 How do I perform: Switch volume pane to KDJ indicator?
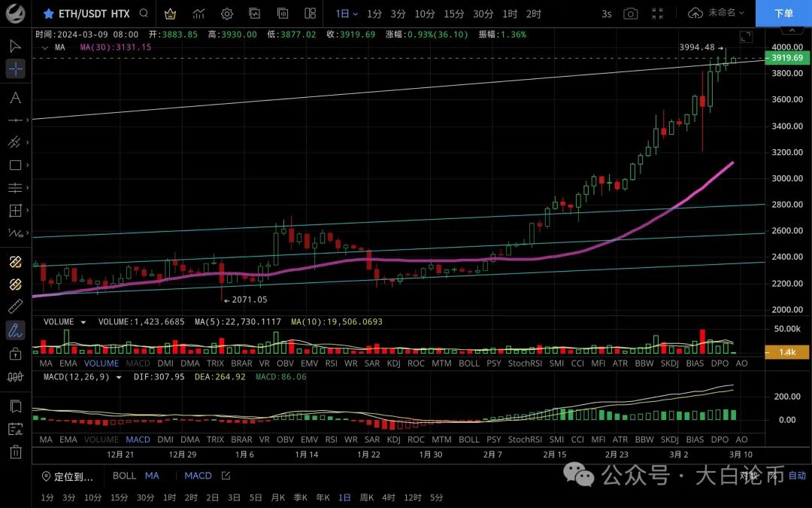393,364
